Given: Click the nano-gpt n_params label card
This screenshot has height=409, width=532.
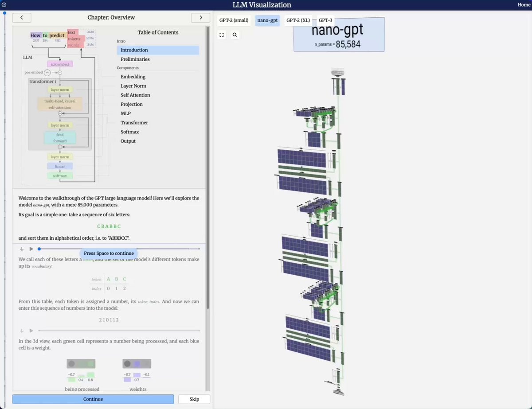Looking at the screenshot, I should [339, 35].
